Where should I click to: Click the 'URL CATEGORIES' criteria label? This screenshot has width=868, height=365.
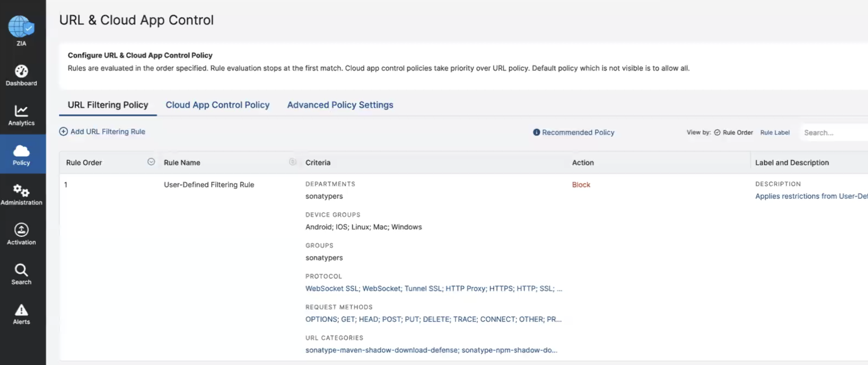pos(334,338)
